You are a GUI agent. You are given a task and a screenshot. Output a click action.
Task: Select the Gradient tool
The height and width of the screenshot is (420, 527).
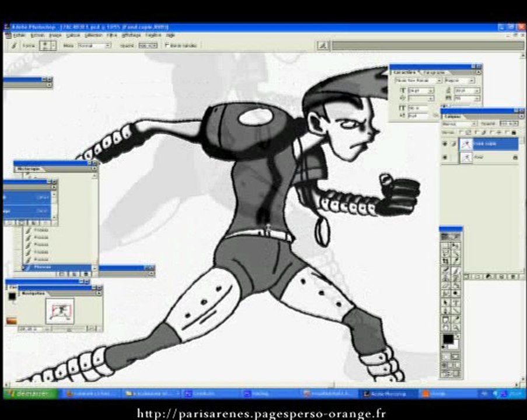(455, 286)
